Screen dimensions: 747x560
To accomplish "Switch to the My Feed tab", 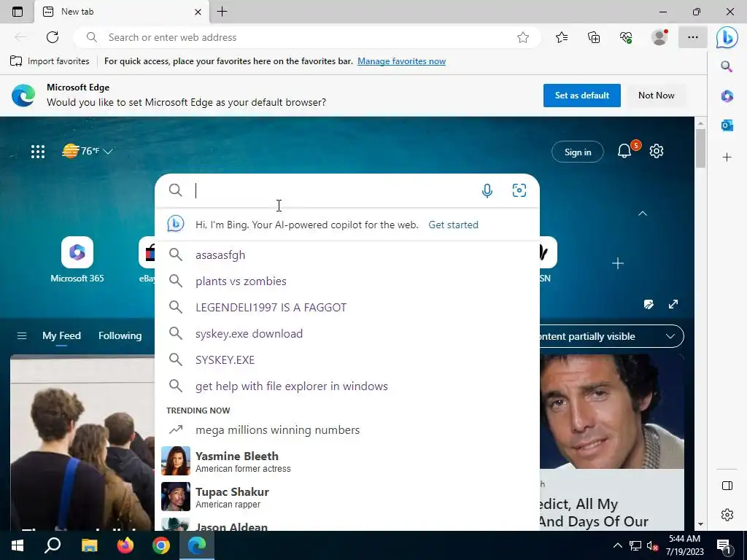I will pos(61,335).
